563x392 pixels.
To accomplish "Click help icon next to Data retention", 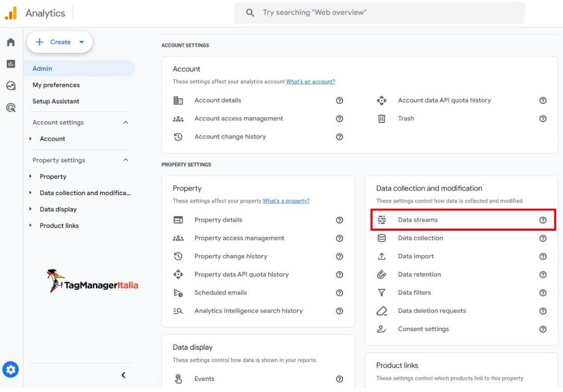I will tap(543, 275).
